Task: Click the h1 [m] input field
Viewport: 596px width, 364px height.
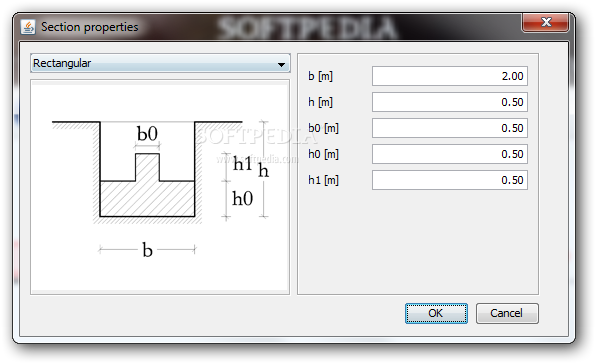Action: tap(450, 180)
